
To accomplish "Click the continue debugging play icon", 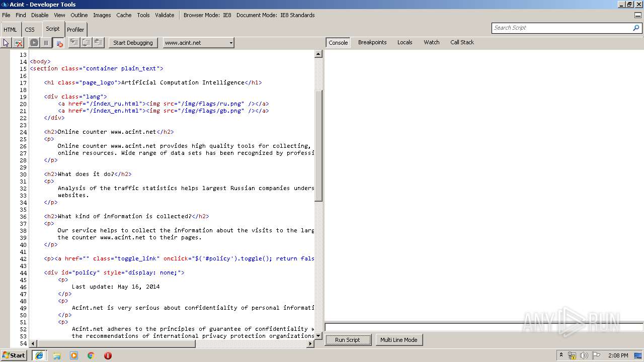I will coord(34,43).
